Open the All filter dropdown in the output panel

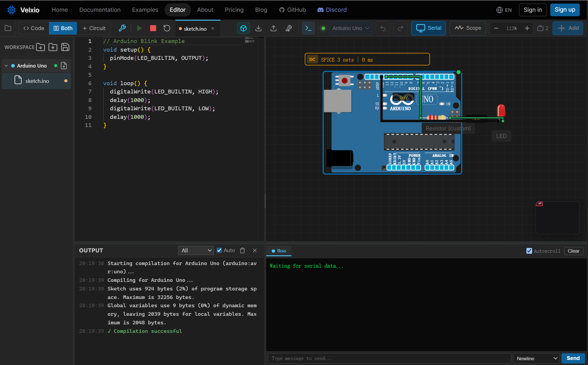[x=196, y=250]
